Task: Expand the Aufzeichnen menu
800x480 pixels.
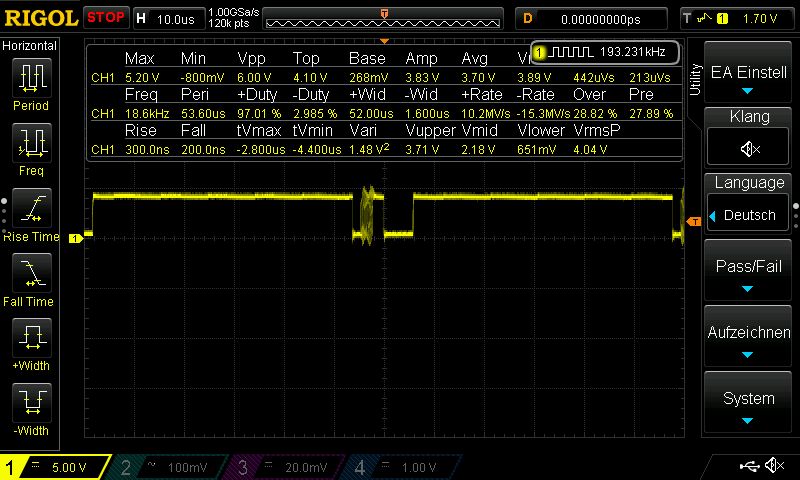Action: point(749,338)
